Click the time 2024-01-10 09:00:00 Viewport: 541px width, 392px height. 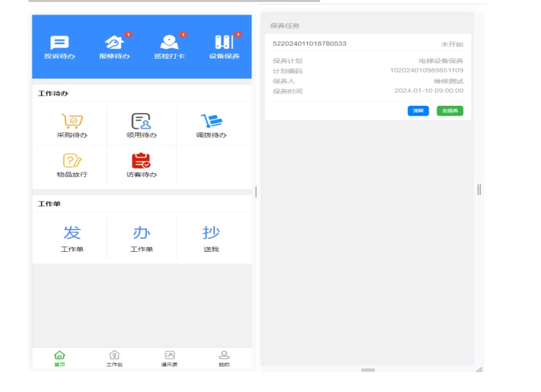click(x=429, y=91)
